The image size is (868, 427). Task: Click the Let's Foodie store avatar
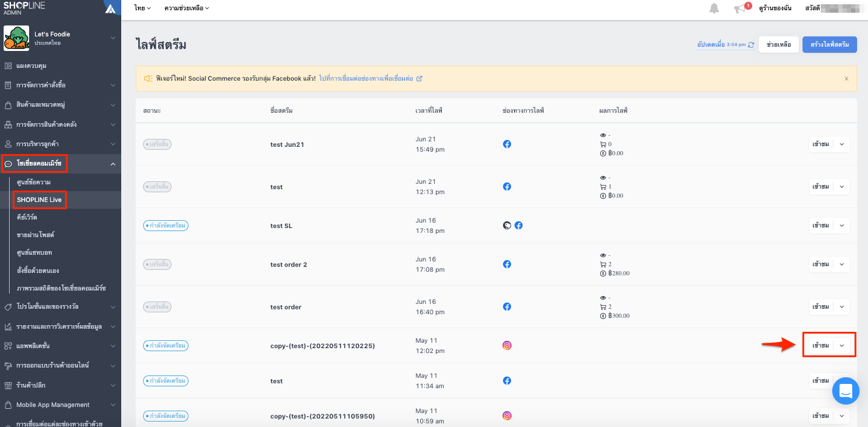click(x=16, y=38)
